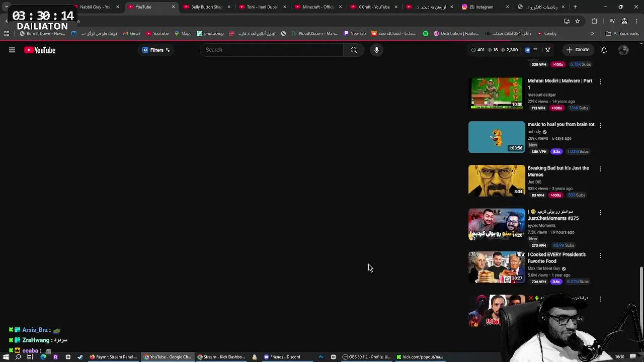Open the All Bookmarks folder

tap(622, 34)
